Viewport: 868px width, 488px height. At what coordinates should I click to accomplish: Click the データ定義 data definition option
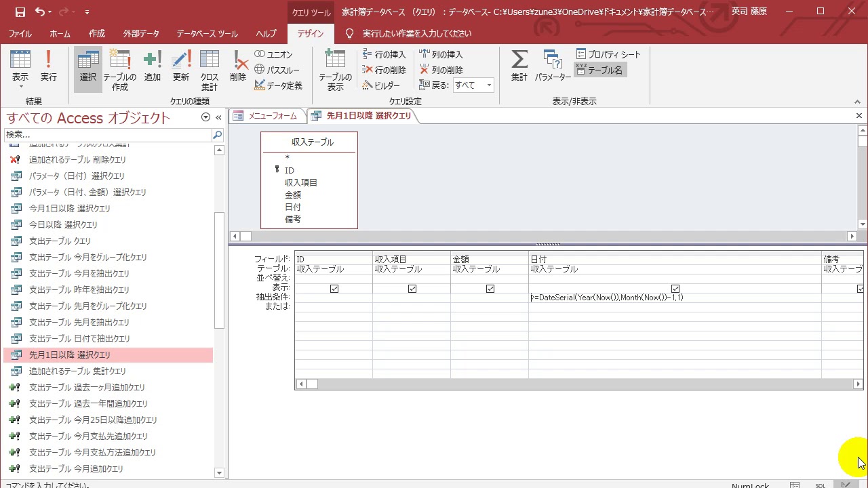pyautogui.click(x=279, y=85)
